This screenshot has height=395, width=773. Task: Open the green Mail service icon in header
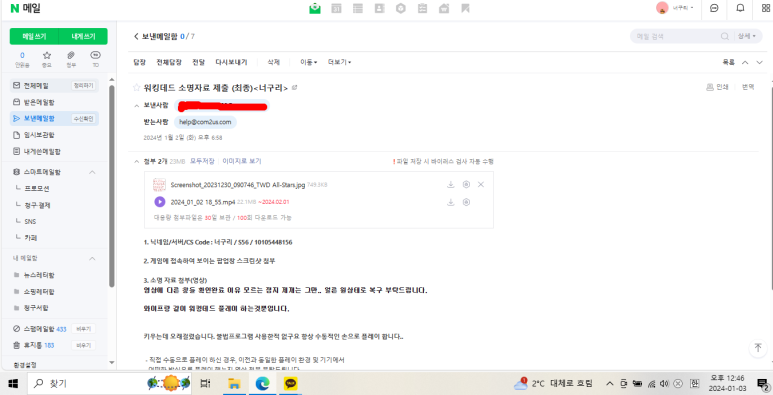tap(315, 8)
